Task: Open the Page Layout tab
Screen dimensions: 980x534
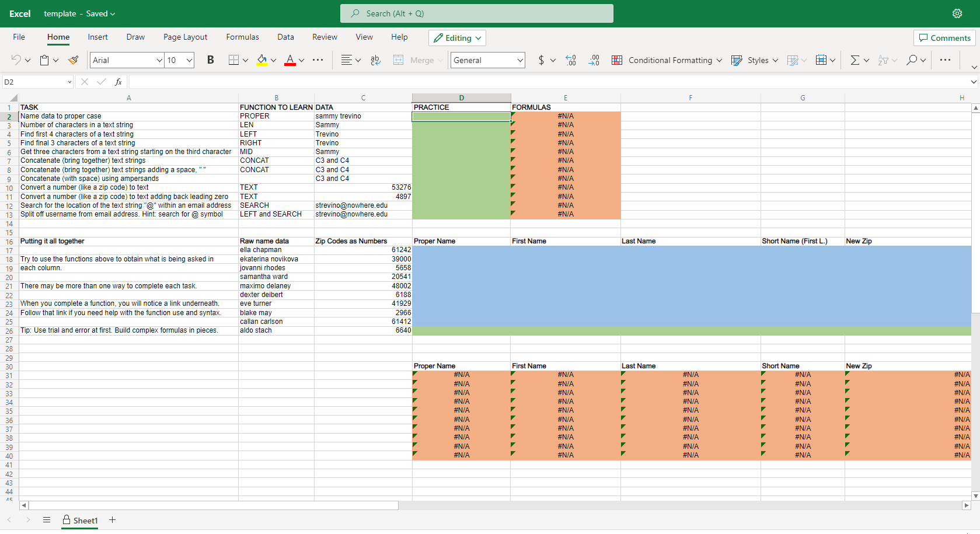Action: click(185, 37)
